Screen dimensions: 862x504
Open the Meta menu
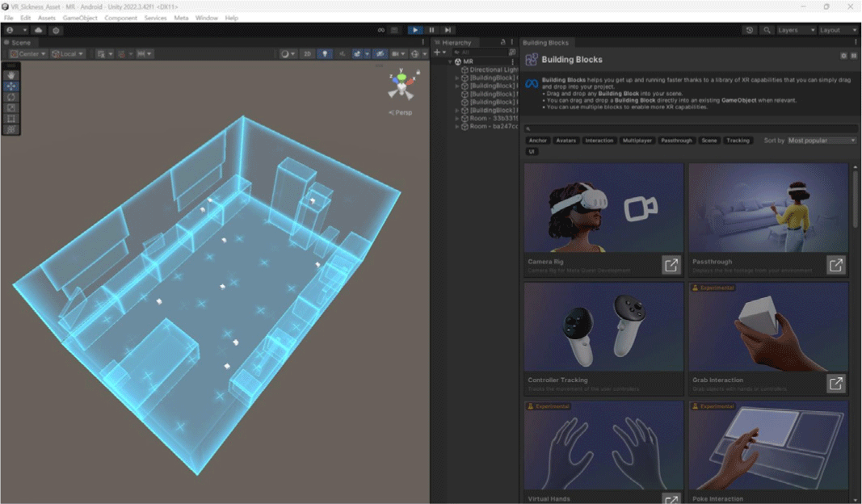pos(182,18)
